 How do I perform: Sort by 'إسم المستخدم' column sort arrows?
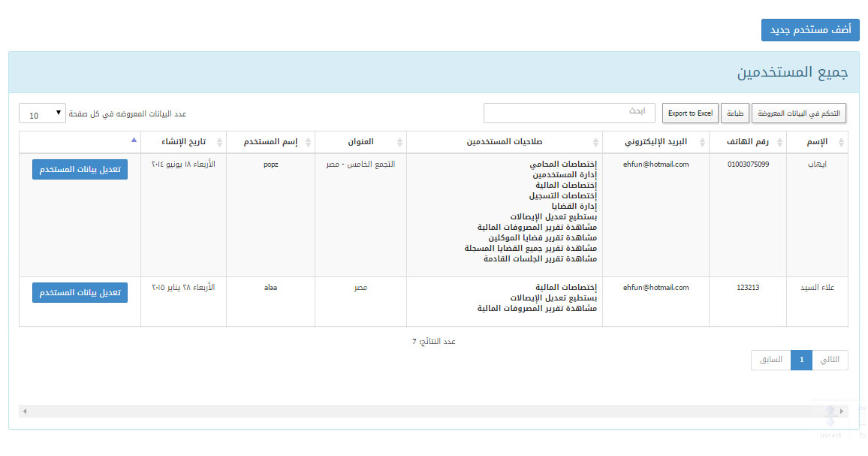pos(308,142)
